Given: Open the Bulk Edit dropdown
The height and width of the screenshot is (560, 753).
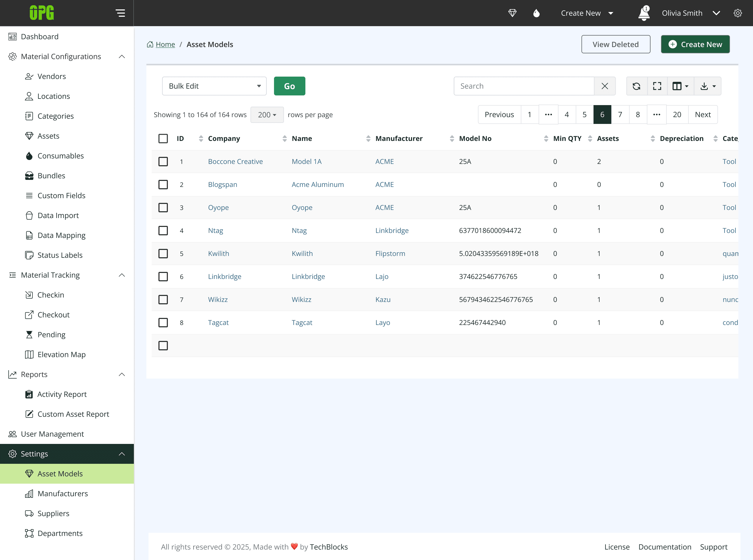Looking at the screenshot, I should [x=214, y=86].
